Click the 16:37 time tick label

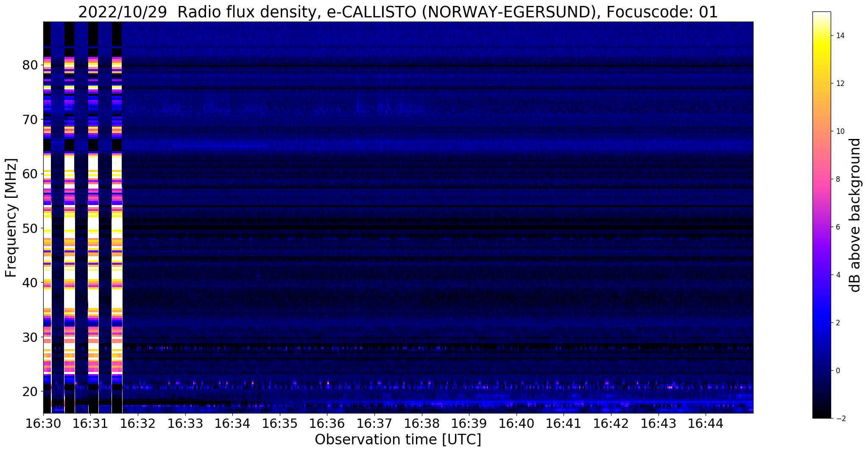point(374,423)
